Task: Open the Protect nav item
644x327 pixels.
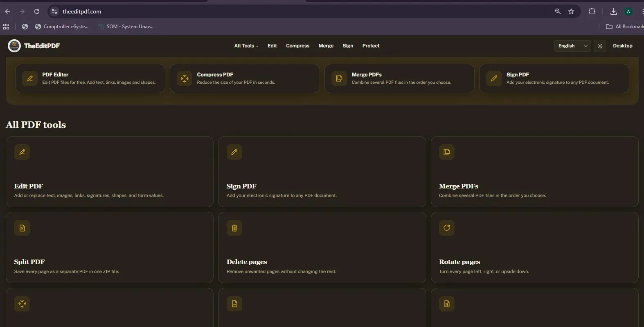Action: (x=371, y=46)
